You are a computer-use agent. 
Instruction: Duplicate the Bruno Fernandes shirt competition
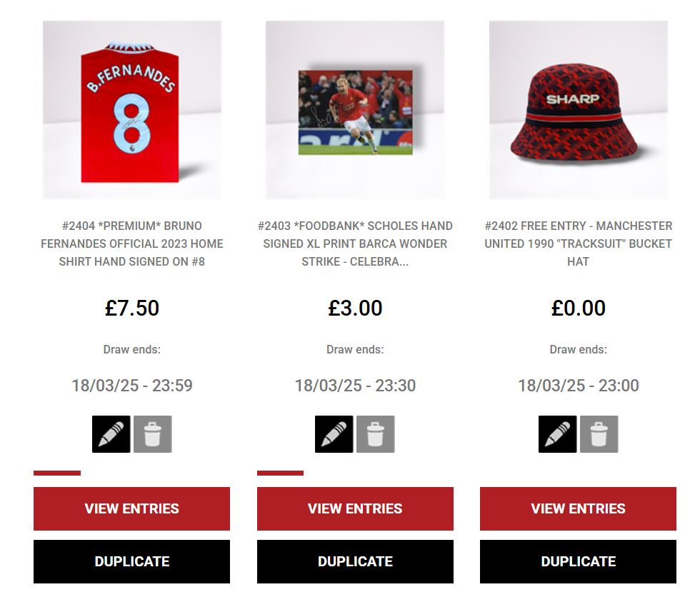click(x=131, y=561)
